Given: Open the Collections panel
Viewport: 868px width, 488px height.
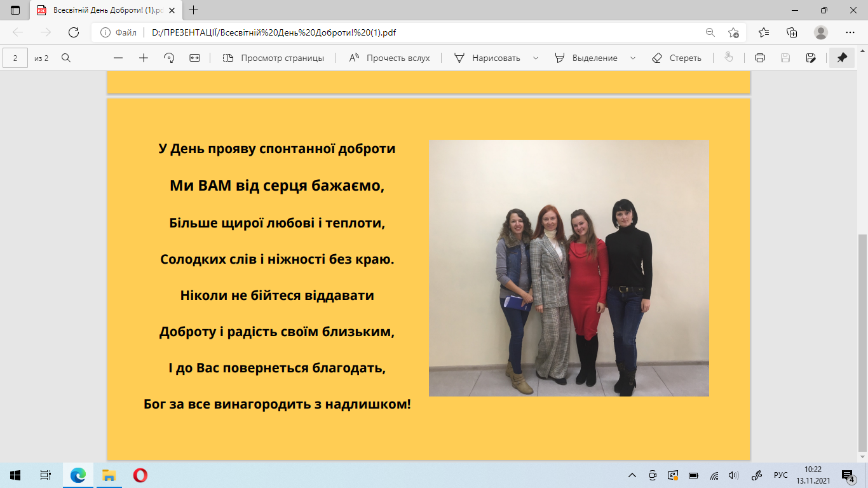Looking at the screenshot, I should coord(792,32).
